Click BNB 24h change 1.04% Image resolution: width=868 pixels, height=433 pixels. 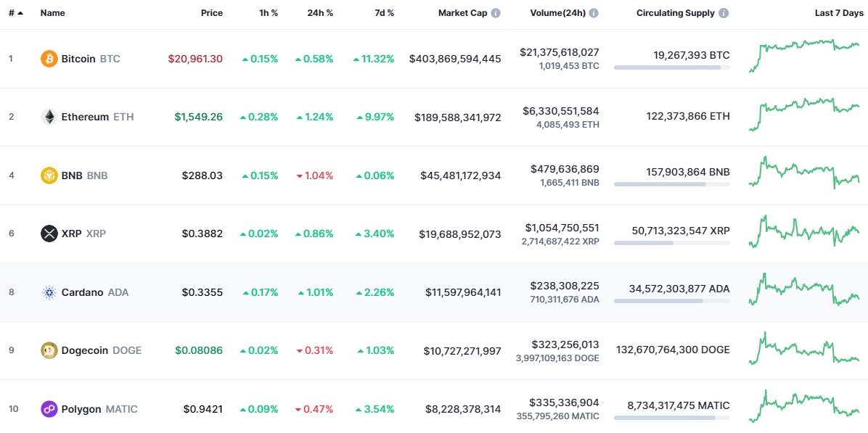point(315,176)
